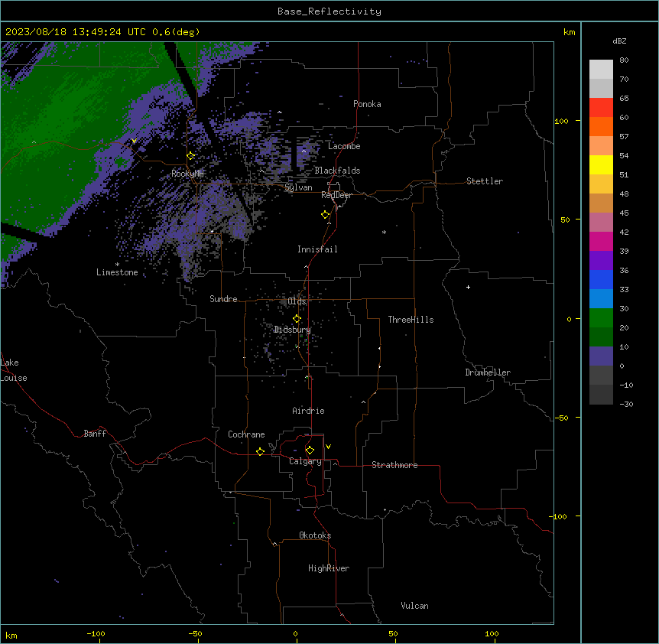Click the Airdrie city label
The width and height of the screenshot is (659, 644).
pyautogui.click(x=308, y=411)
